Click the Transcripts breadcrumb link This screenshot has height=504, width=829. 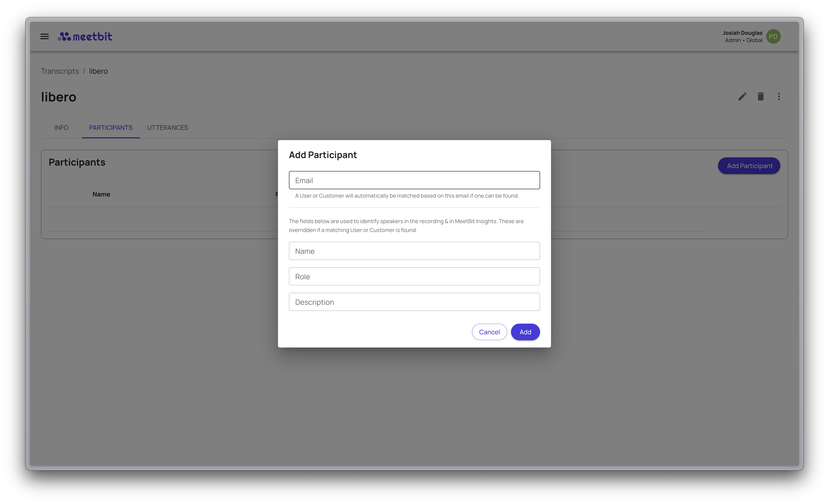point(60,71)
